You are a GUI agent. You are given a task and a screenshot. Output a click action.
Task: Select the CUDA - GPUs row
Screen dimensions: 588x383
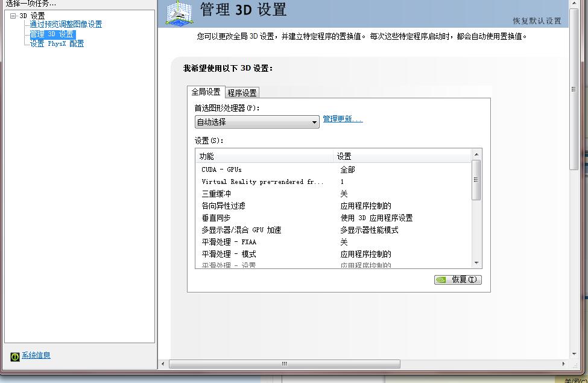[333, 169]
